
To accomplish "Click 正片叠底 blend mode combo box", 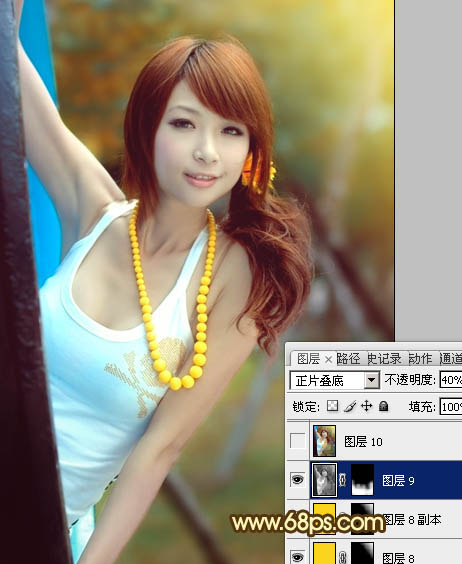I will (x=334, y=380).
